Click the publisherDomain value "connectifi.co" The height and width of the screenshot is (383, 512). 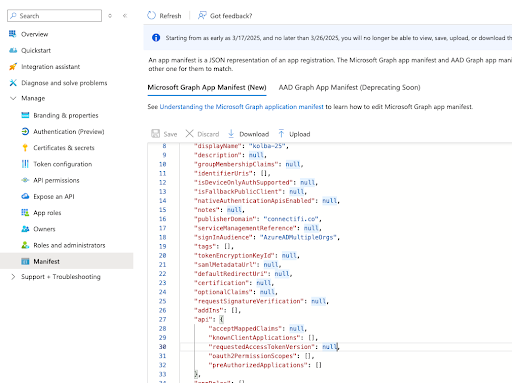click(x=291, y=219)
